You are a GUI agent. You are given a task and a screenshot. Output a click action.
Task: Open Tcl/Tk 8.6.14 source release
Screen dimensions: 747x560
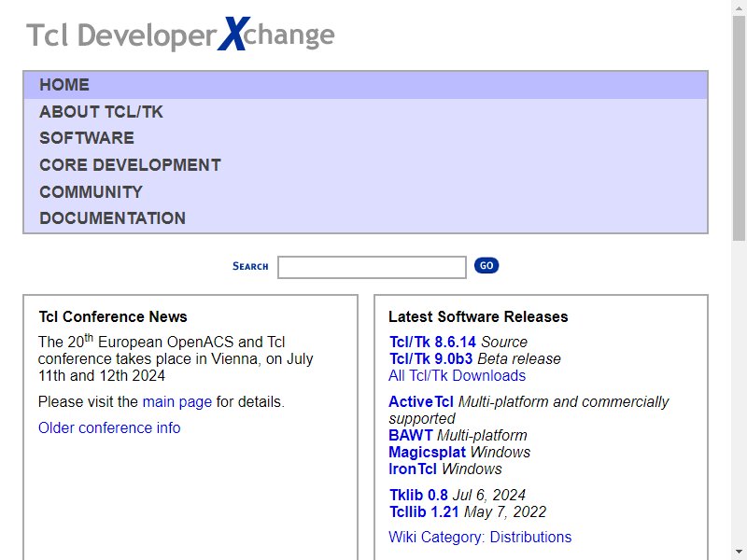[x=432, y=342]
